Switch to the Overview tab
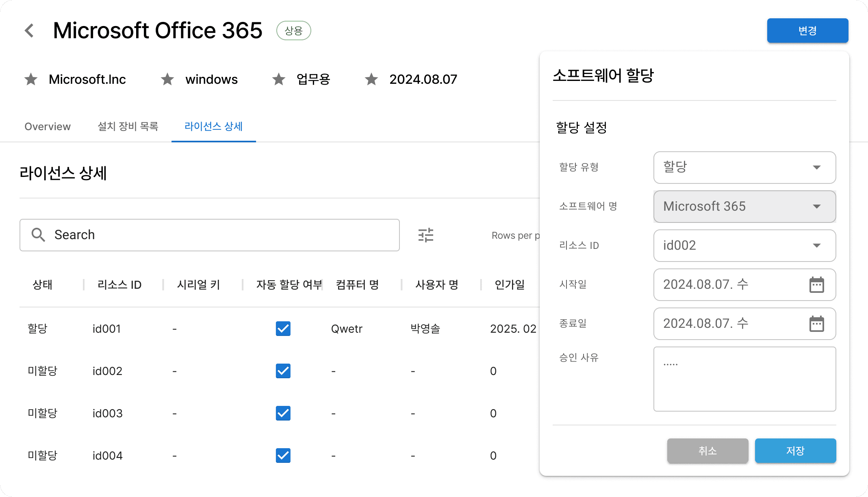This screenshot has width=868, height=497. click(x=48, y=126)
